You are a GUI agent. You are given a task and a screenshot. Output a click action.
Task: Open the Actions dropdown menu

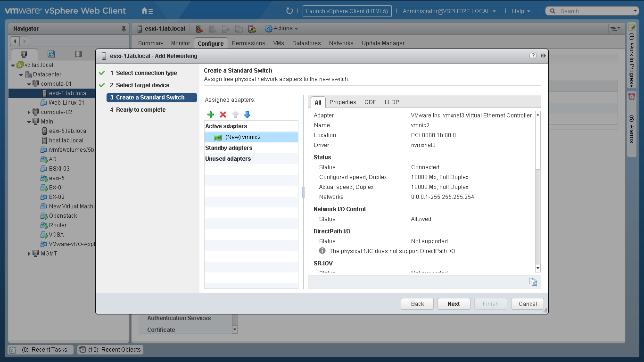tap(282, 29)
